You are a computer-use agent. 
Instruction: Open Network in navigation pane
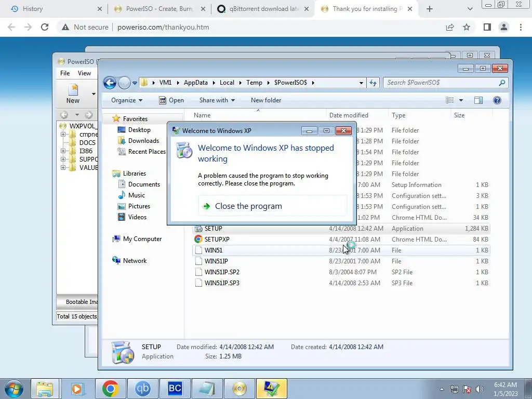coord(129,261)
